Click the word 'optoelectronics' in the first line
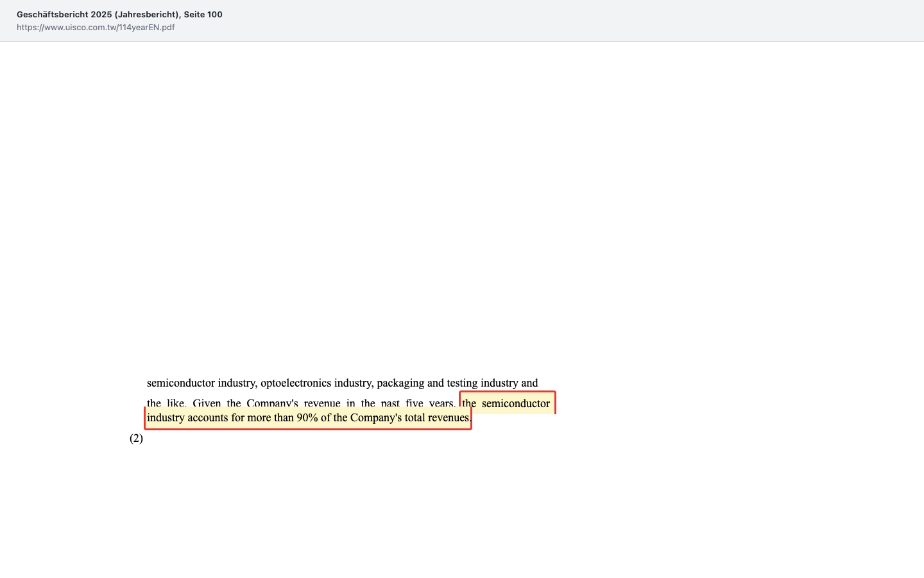Image resolution: width=924 pixels, height=578 pixels. pos(296,383)
